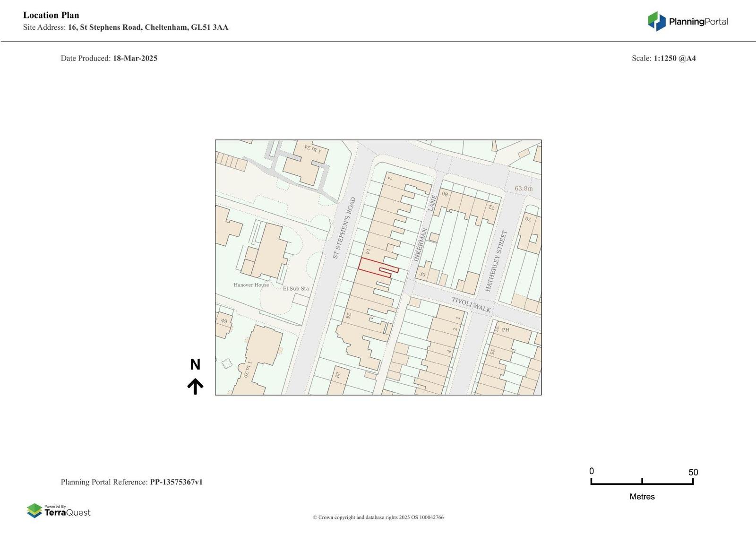756x535 pixels.
Task: Click the Hanover House label
Action: coord(251,285)
